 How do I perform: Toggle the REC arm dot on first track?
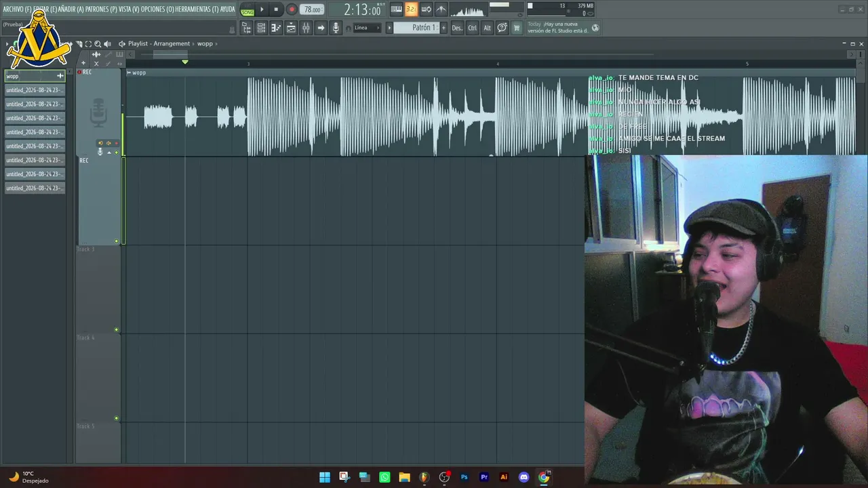click(79, 72)
